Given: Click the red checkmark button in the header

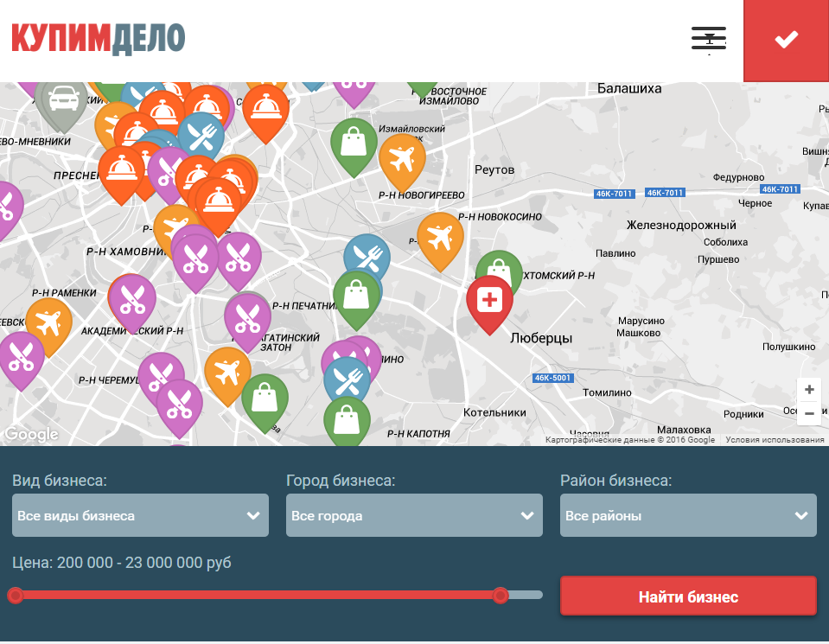Looking at the screenshot, I should coord(786,40).
